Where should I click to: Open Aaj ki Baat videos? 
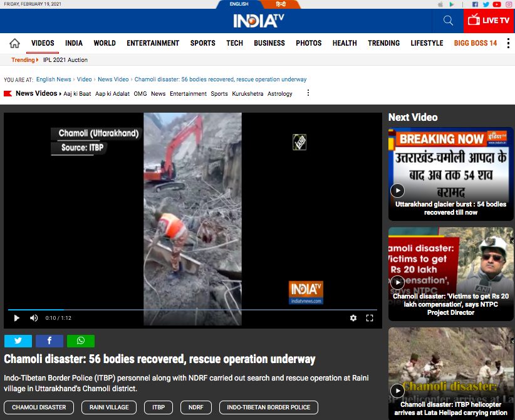77,93
